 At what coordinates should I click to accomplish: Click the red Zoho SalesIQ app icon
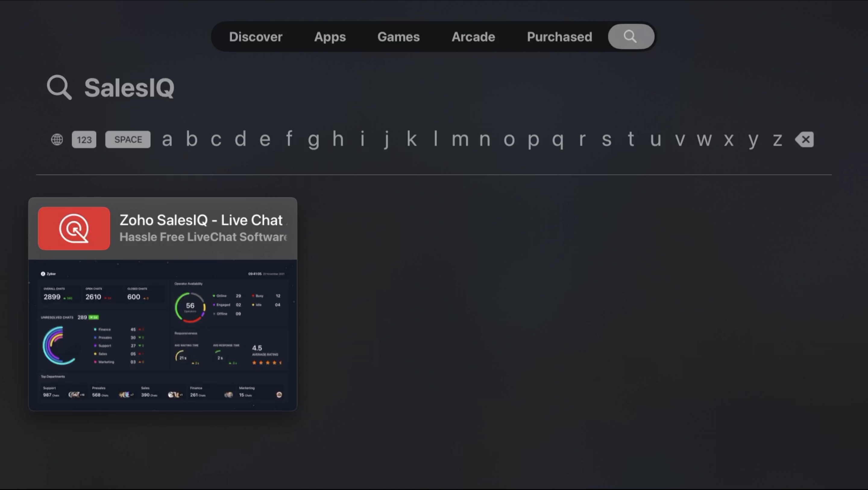point(74,228)
